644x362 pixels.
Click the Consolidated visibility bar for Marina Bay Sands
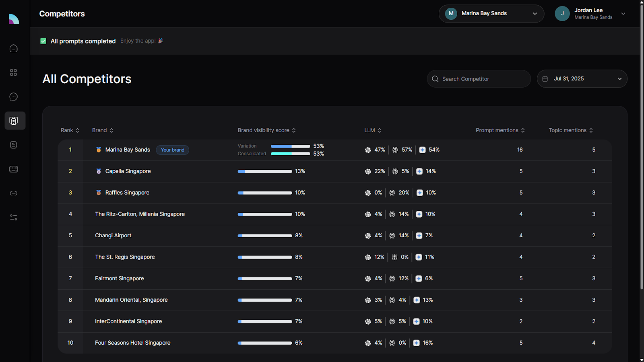coord(291,154)
